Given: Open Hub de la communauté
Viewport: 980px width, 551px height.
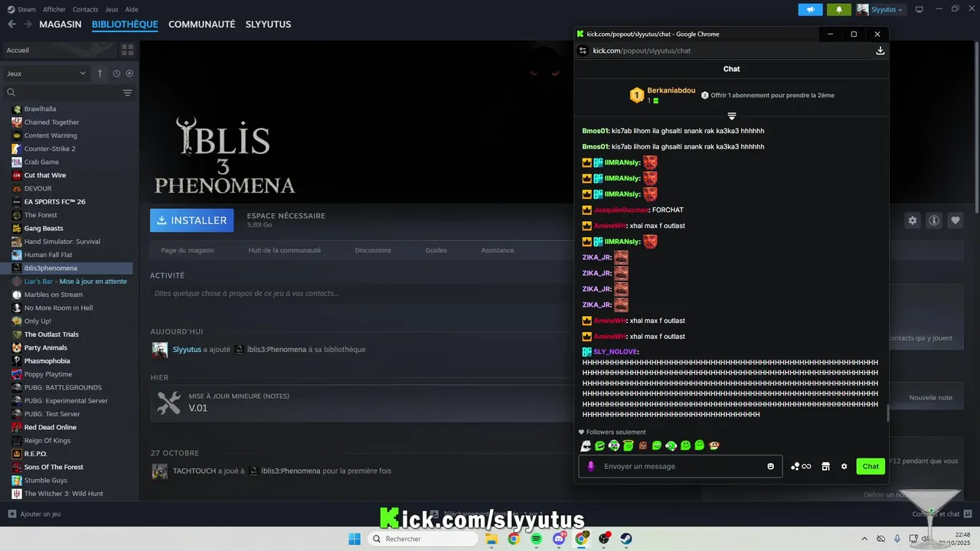Looking at the screenshot, I should pos(284,250).
